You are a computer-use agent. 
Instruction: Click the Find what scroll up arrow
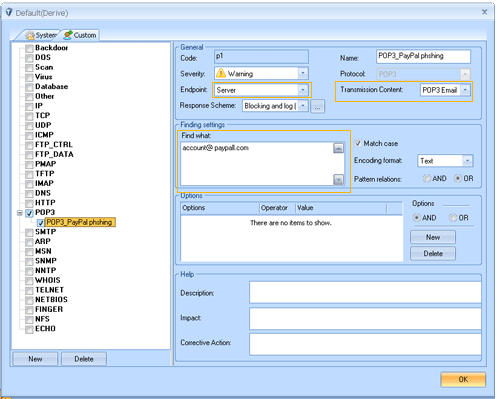pyautogui.click(x=338, y=148)
